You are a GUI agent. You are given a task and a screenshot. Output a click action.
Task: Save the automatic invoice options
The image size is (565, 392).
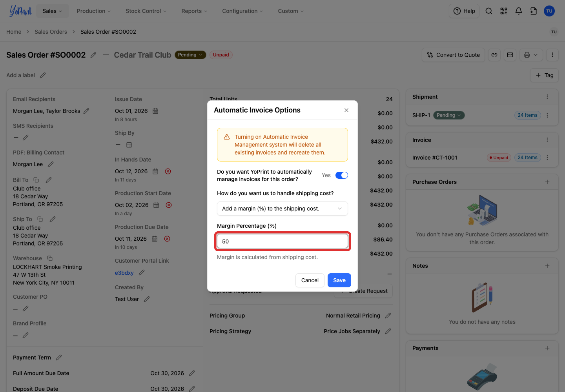(x=339, y=280)
